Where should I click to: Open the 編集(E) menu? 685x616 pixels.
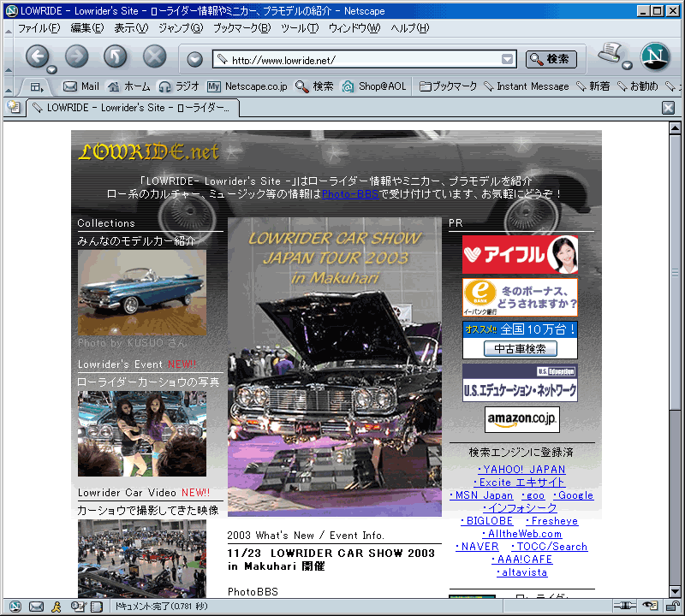pos(87,28)
